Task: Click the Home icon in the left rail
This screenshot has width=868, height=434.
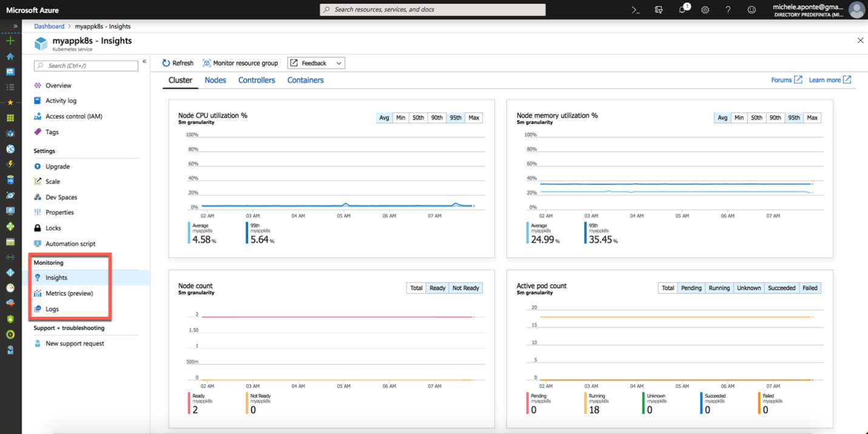Action: point(9,55)
